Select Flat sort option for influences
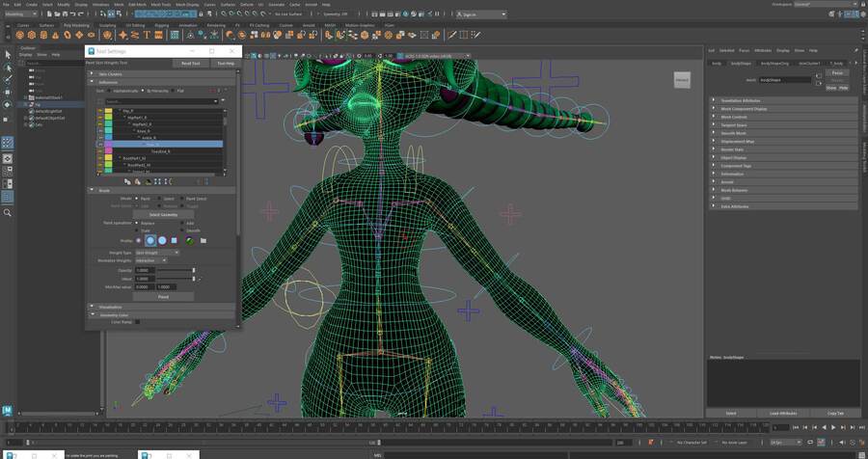 pos(174,91)
